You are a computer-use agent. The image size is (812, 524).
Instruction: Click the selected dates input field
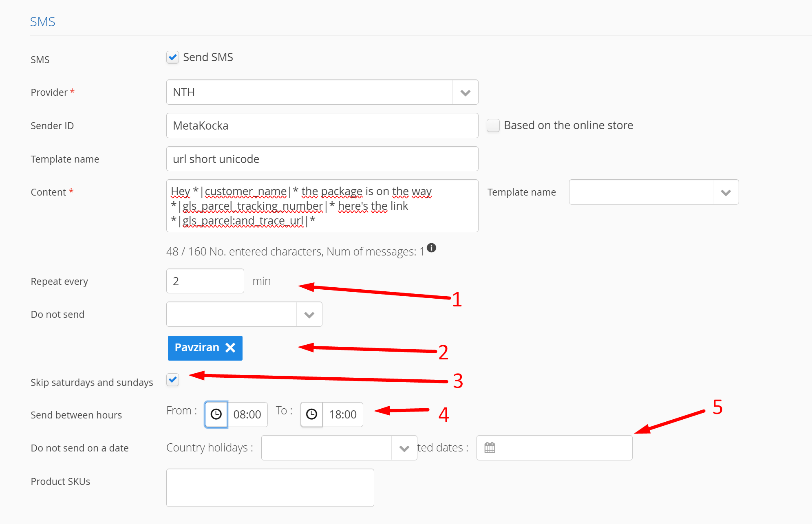567,448
